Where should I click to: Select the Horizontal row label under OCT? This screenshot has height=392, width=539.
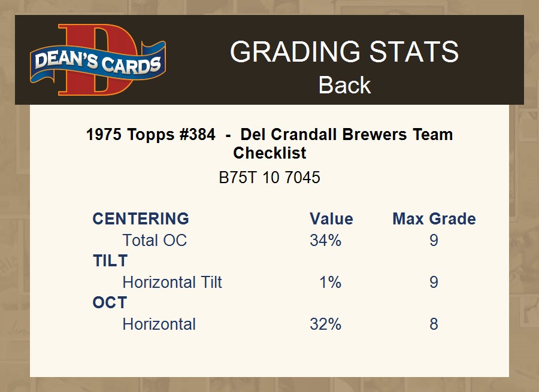(159, 324)
